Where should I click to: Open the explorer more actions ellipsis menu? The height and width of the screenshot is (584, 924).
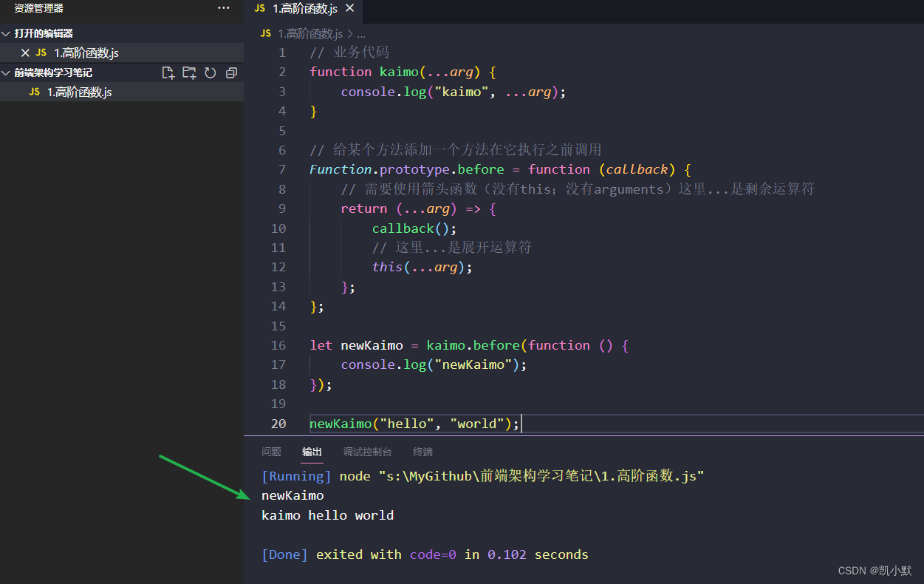224,8
